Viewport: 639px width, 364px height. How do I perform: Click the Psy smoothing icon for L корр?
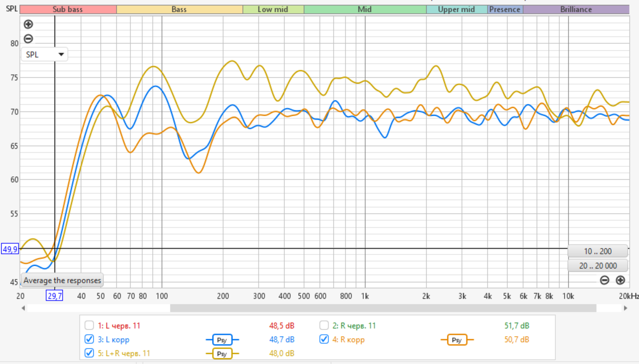click(222, 340)
